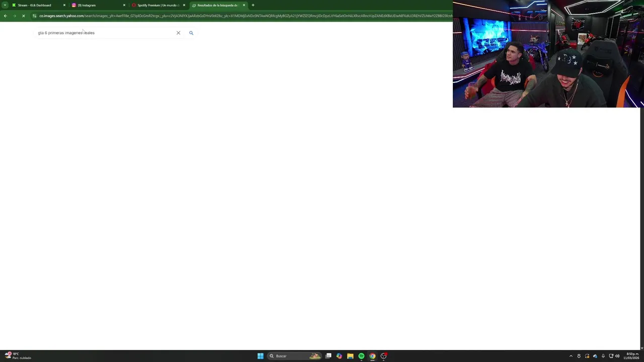This screenshot has height=362, width=644.
Task: Stop loading the page
Action: click(23, 16)
